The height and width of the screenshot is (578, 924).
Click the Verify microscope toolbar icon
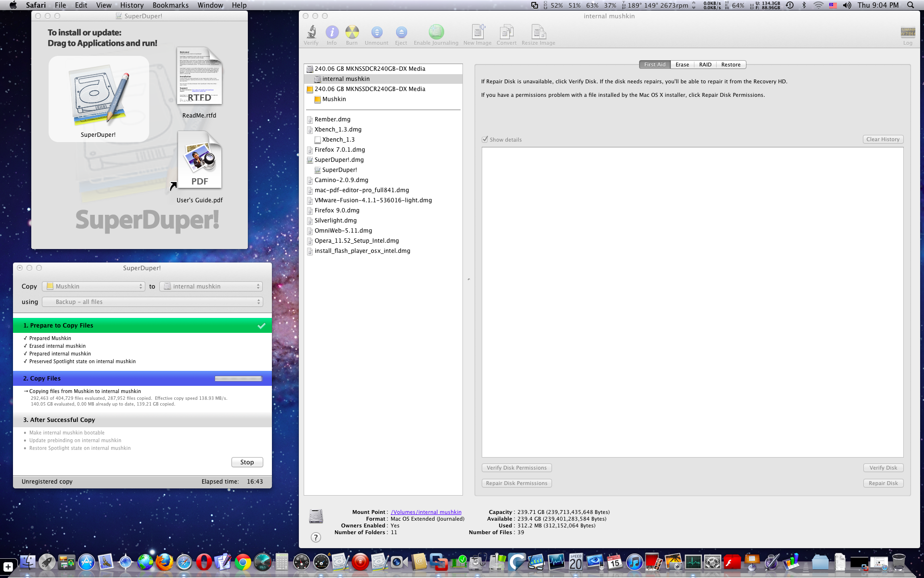(x=311, y=32)
